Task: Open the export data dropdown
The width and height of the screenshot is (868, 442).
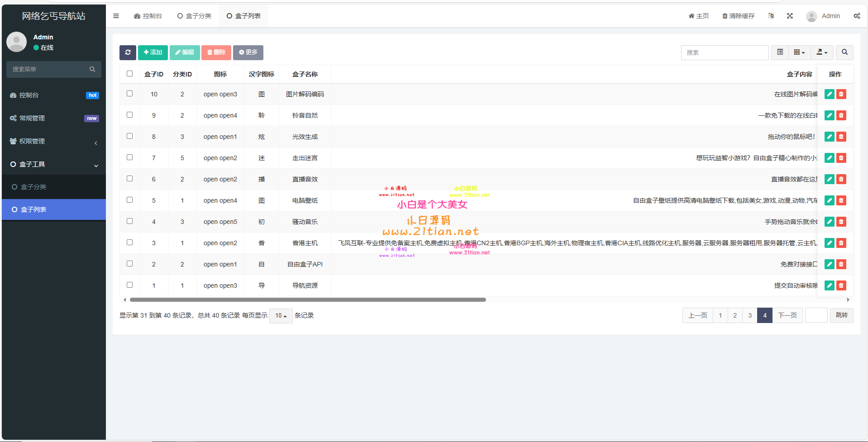Action: pos(822,52)
